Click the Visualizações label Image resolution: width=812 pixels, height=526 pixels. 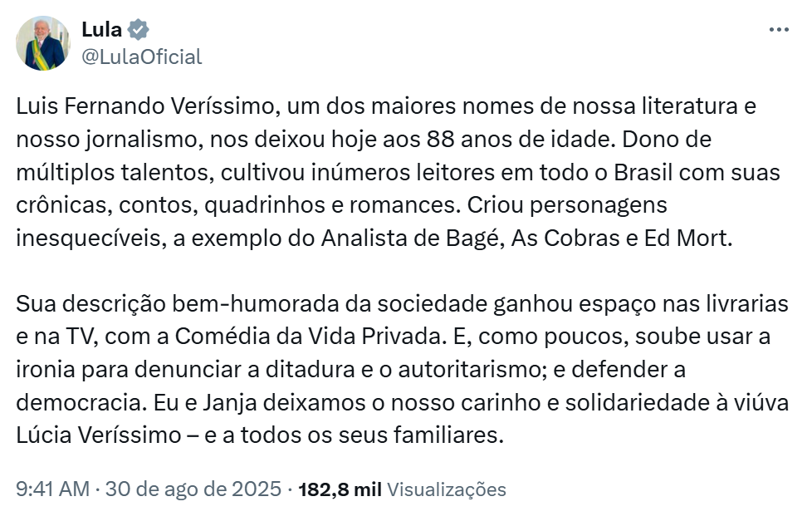click(447, 489)
